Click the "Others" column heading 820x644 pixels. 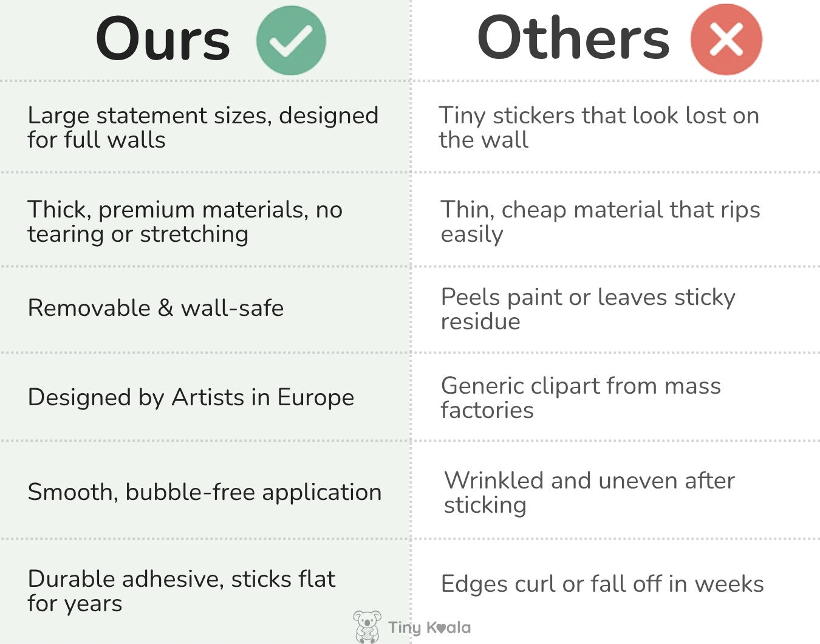point(573,38)
